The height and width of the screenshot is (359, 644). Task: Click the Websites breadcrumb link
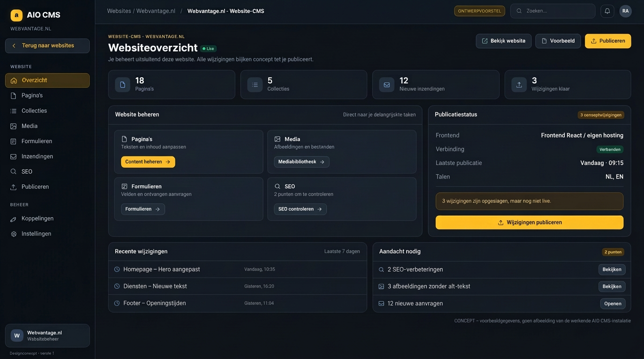[x=119, y=11]
